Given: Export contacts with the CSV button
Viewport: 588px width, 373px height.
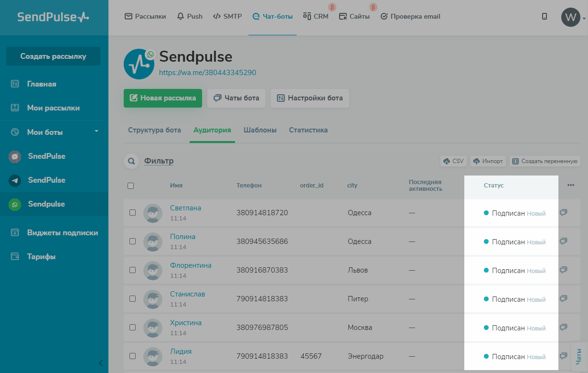Looking at the screenshot, I should tap(453, 161).
